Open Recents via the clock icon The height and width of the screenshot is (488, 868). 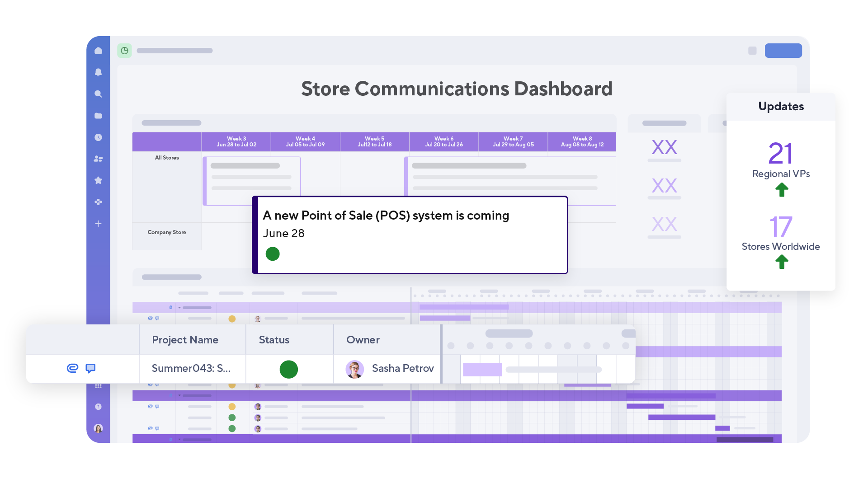click(98, 137)
